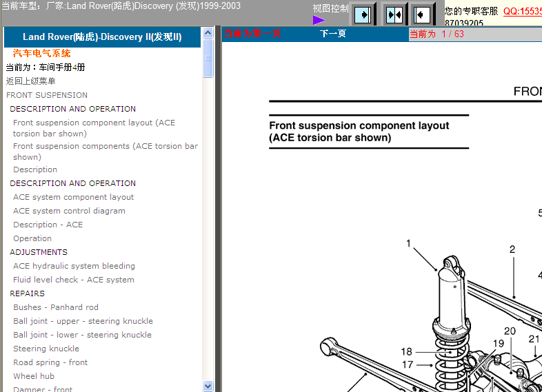Click the 当前为 1 / 63 page indicator
Screen dimensions: 542x392
tap(436, 34)
